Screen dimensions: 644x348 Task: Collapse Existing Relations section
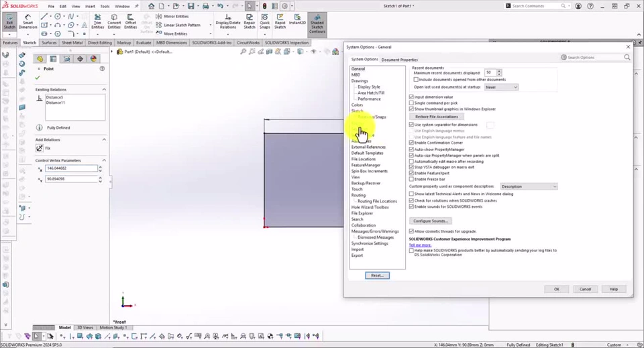pyautogui.click(x=104, y=89)
